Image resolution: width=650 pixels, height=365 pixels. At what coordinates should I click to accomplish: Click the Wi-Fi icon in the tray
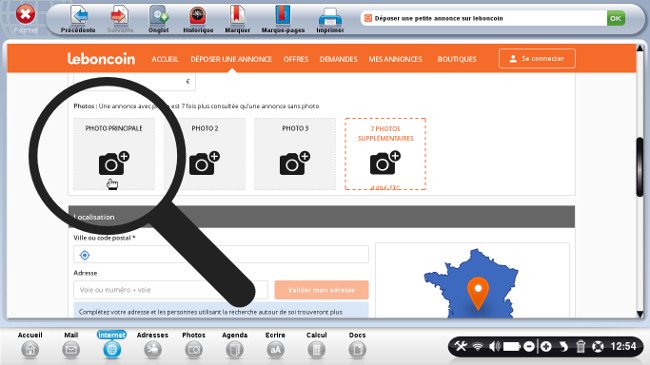(x=478, y=346)
